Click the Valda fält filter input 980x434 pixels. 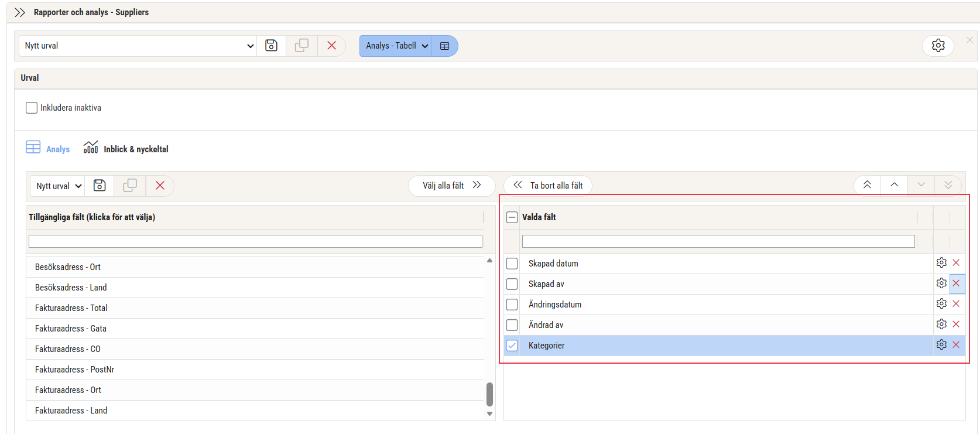point(718,241)
